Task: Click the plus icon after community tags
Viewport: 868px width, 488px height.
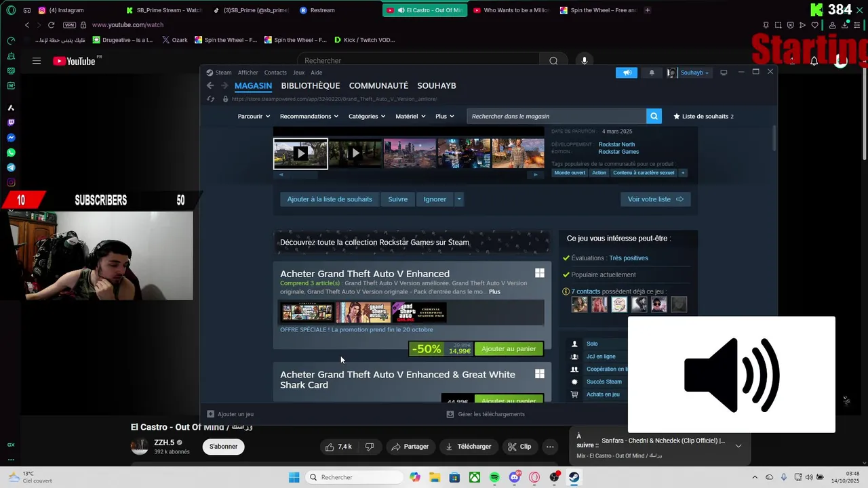Action: coord(683,173)
